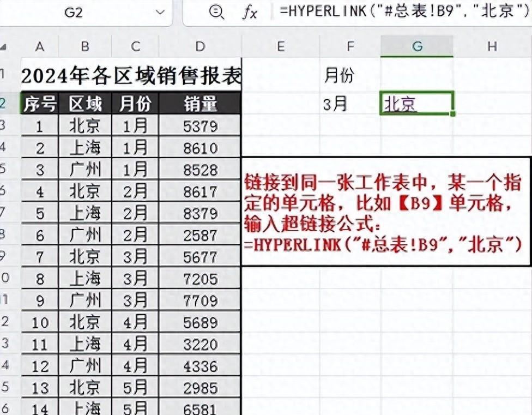Select column G header
The height and width of the screenshot is (415, 532).
click(417, 46)
